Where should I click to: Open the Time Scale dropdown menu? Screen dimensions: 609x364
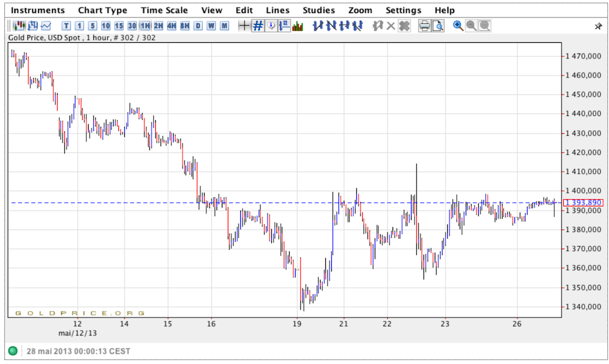[164, 10]
